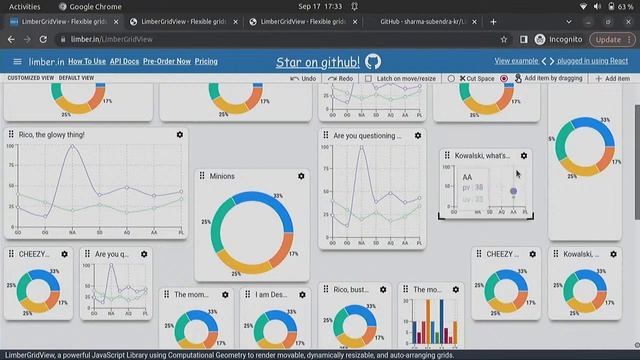Go to previous example with left chevron
This screenshot has width=640, height=360.
point(544,61)
